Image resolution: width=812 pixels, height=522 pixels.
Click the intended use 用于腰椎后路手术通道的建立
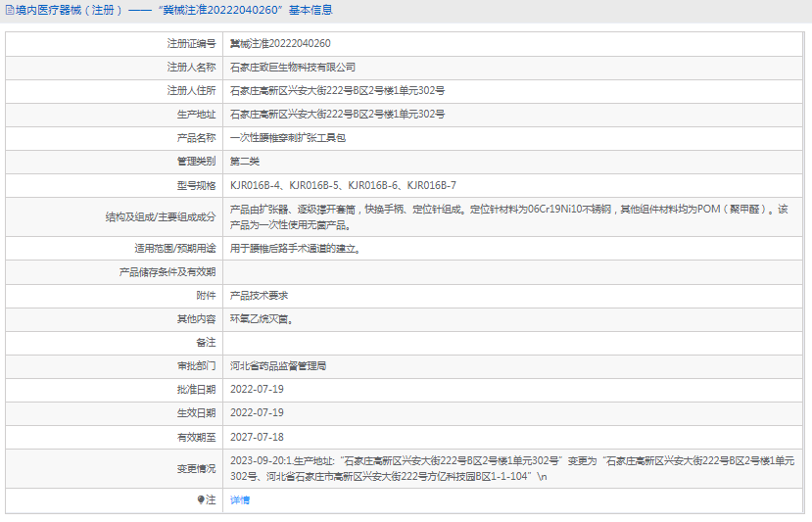295,249
